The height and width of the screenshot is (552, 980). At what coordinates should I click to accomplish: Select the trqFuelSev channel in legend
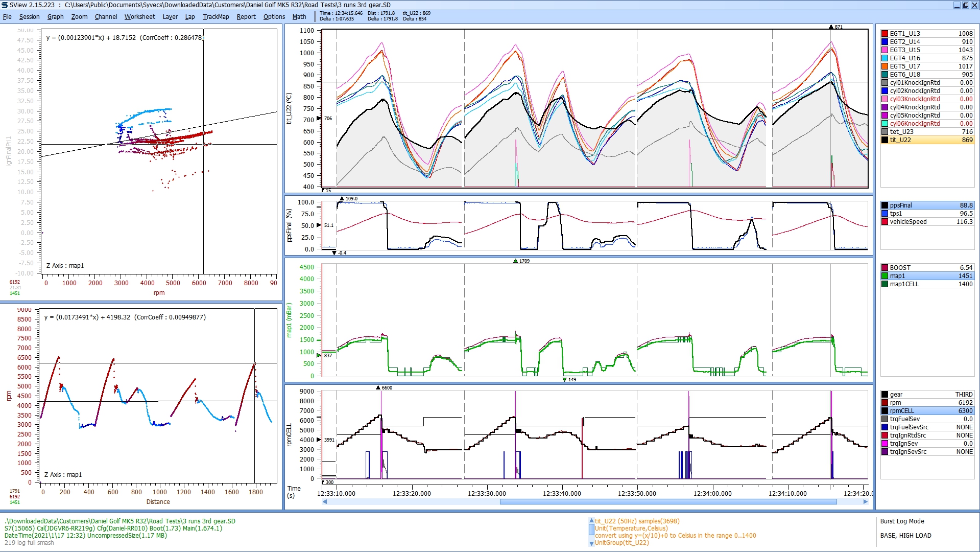(x=927, y=419)
